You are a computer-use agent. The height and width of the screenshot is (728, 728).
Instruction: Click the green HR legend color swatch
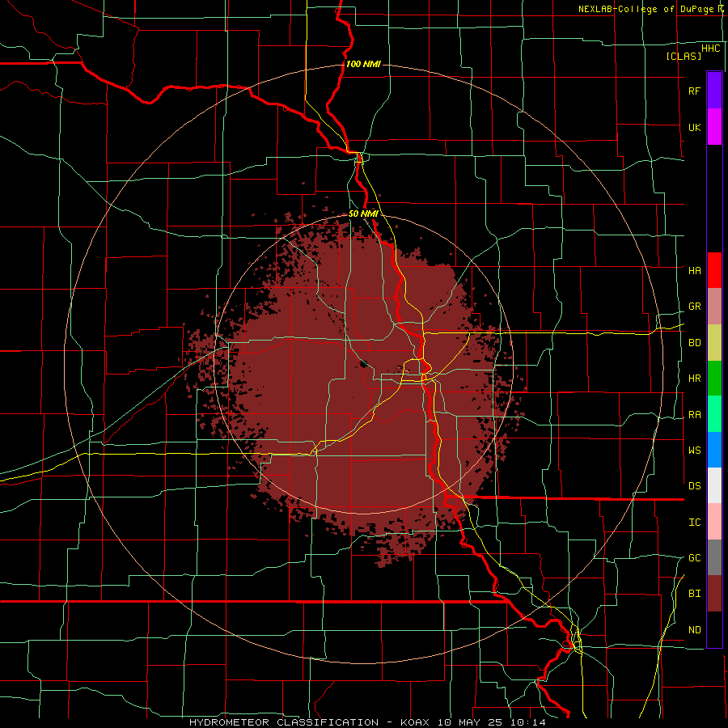coord(714,378)
